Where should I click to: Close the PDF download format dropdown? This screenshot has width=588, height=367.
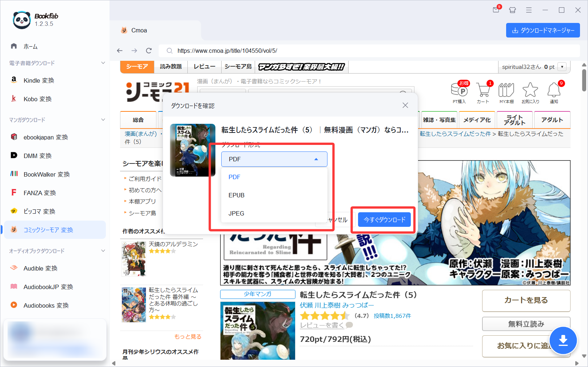tap(274, 159)
